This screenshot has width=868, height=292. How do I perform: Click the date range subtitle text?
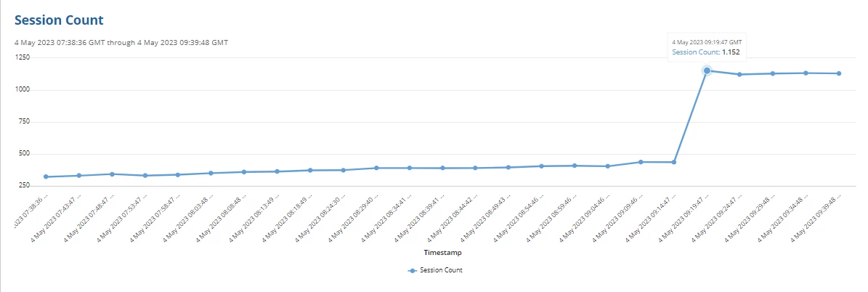(121, 42)
